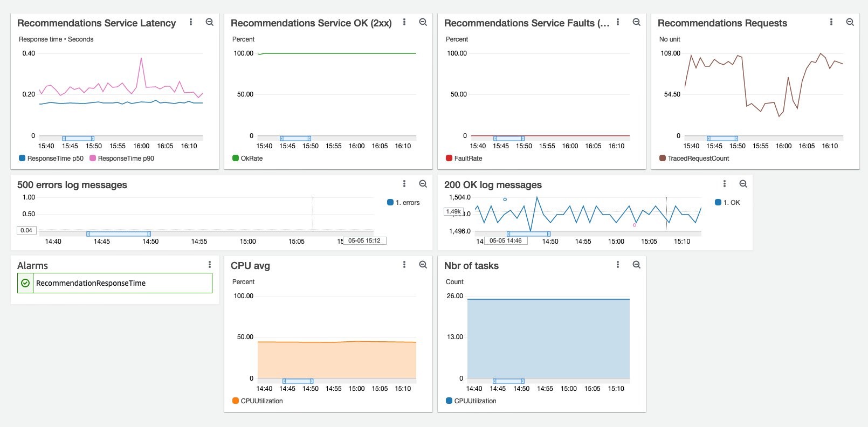Click 500 errors log messages title
The width and height of the screenshot is (868, 427).
(72, 185)
